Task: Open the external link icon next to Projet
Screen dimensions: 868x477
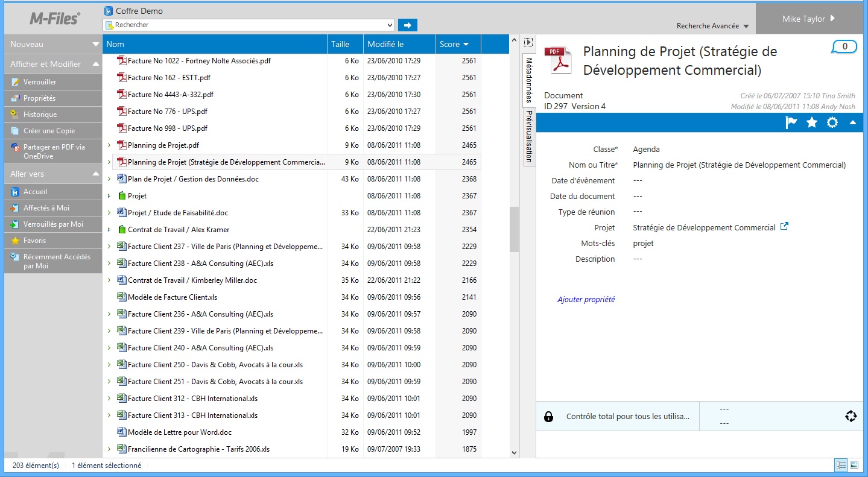Action: click(784, 227)
